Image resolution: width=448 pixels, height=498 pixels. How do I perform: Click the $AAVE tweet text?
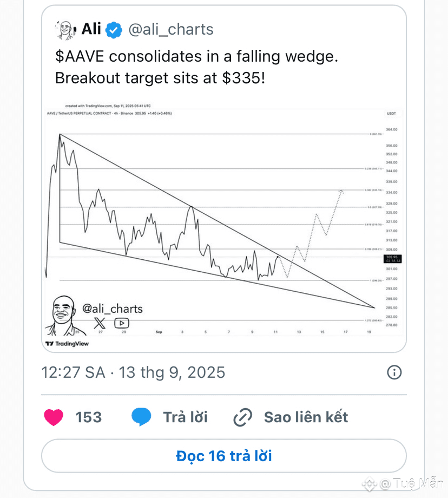click(x=196, y=67)
